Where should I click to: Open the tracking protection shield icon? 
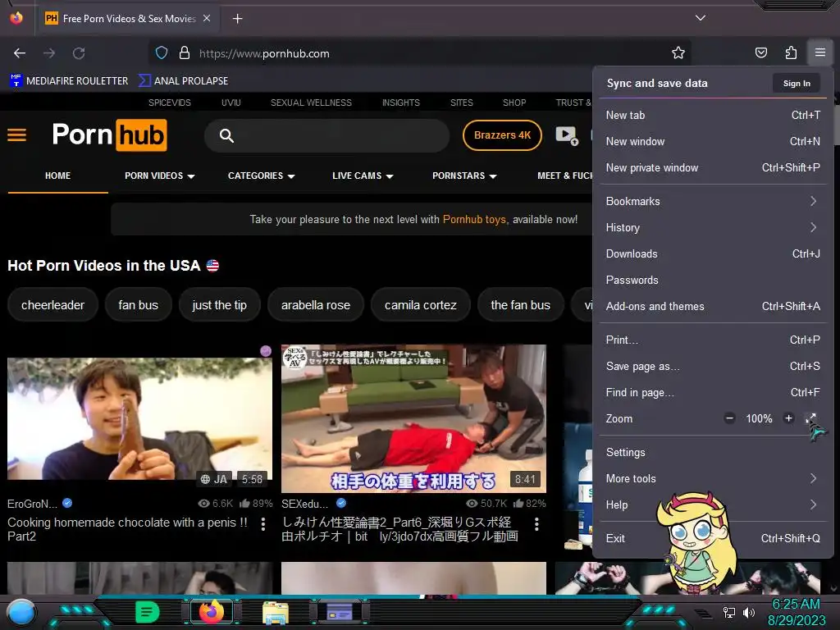[162, 53]
